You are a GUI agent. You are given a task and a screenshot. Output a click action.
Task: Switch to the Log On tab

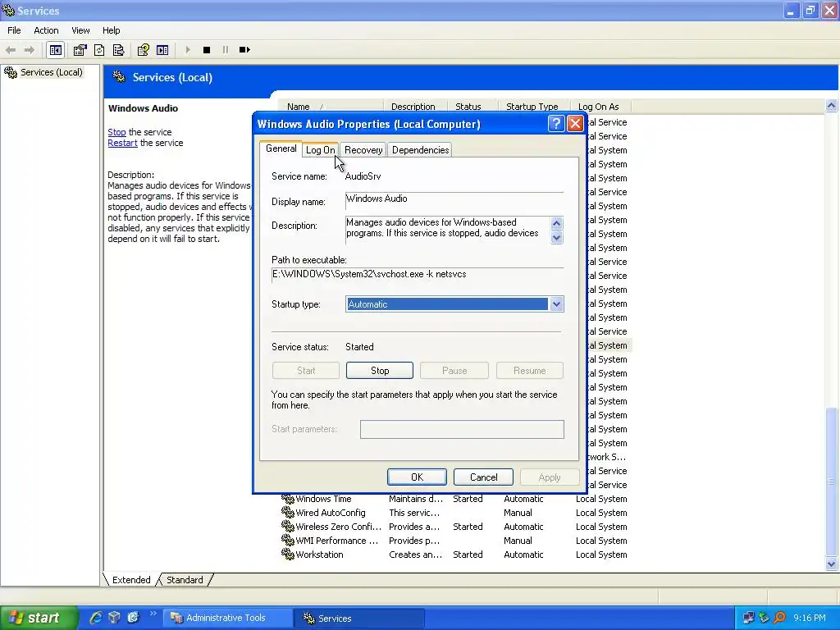pos(321,150)
